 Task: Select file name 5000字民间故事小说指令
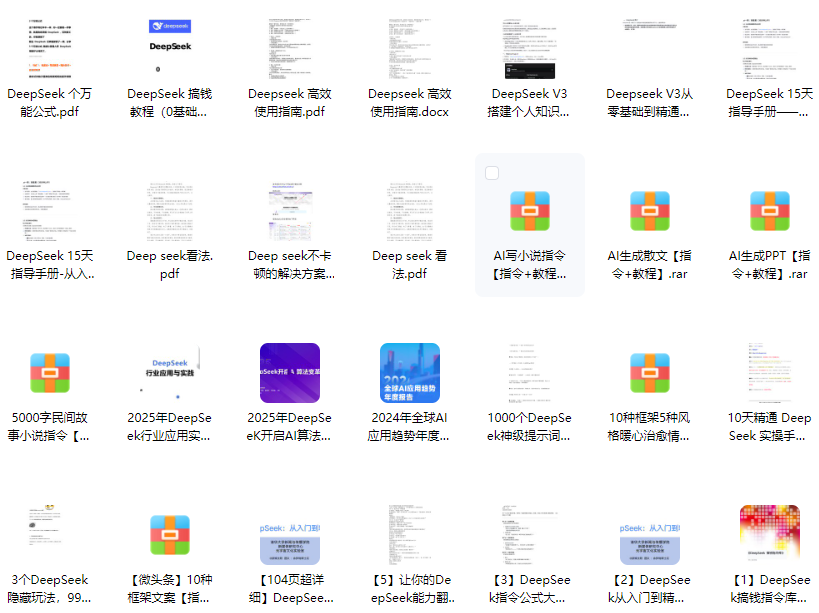click(x=50, y=427)
